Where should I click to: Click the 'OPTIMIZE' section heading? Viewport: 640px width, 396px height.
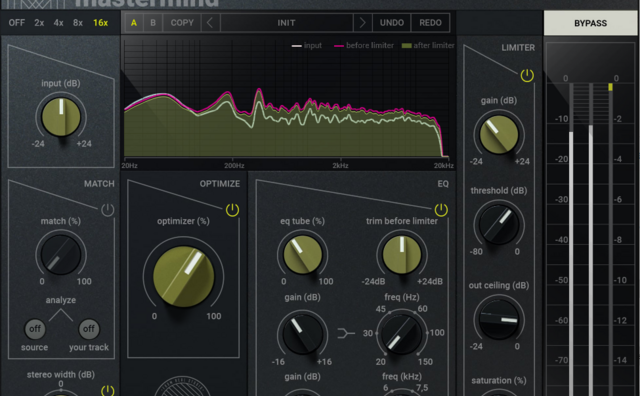click(x=220, y=184)
